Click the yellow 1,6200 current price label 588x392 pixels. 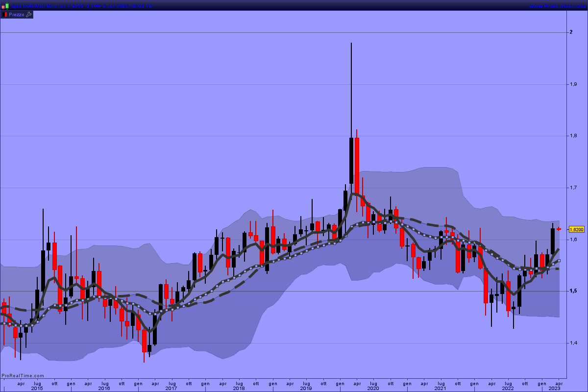577,229
